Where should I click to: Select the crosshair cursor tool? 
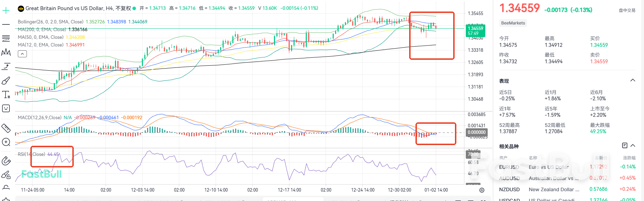click(6, 11)
